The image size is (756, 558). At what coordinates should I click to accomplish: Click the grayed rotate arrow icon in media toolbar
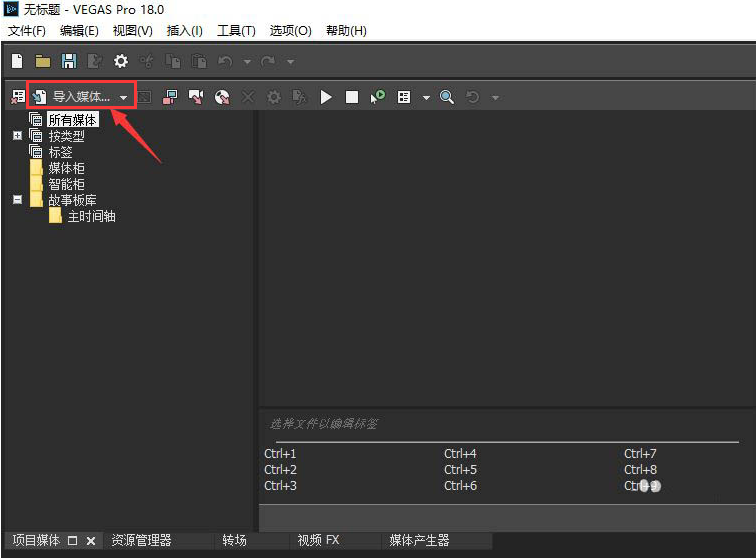pyautogui.click(x=472, y=97)
